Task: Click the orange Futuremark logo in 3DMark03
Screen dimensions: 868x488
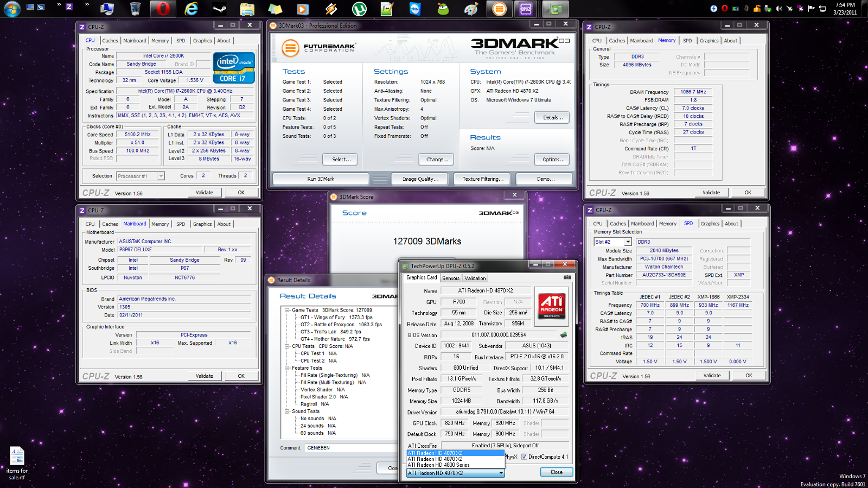Action: [290, 48]
